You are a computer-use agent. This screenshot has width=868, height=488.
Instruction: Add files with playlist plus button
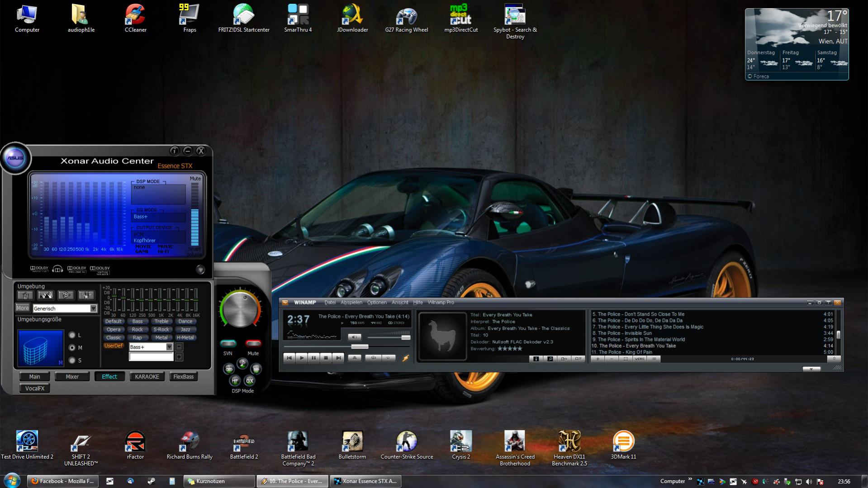598,359
